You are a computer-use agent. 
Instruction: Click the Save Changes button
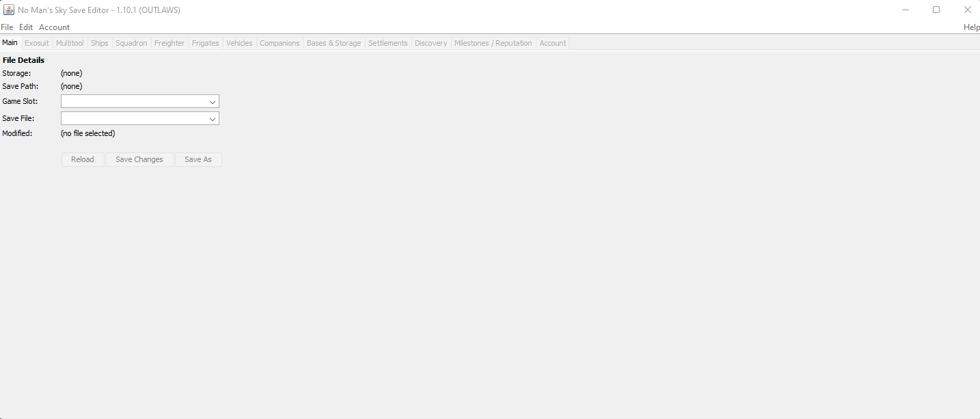pyautogui.click(x=139, y=159)
